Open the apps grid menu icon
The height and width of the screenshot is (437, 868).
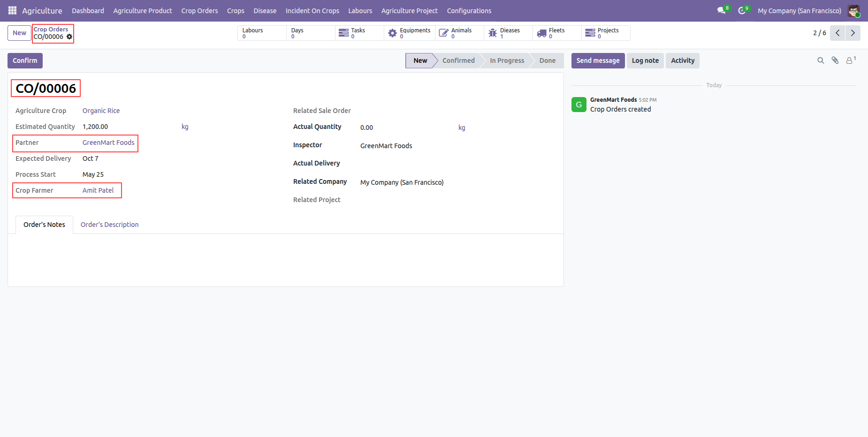coord(12,10)
